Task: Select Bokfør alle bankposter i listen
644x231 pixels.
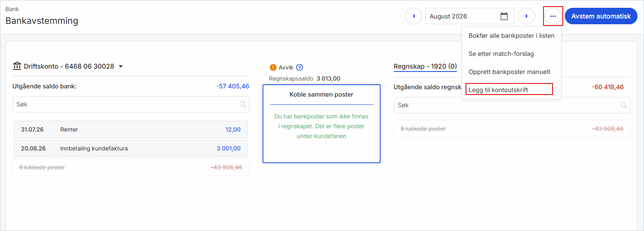Action: click(511, 36)
